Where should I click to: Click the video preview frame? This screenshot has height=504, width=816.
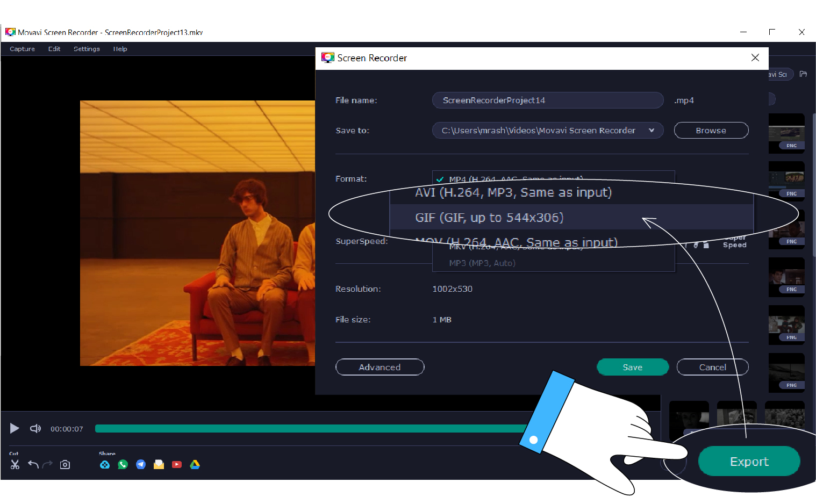click(197, 233)
